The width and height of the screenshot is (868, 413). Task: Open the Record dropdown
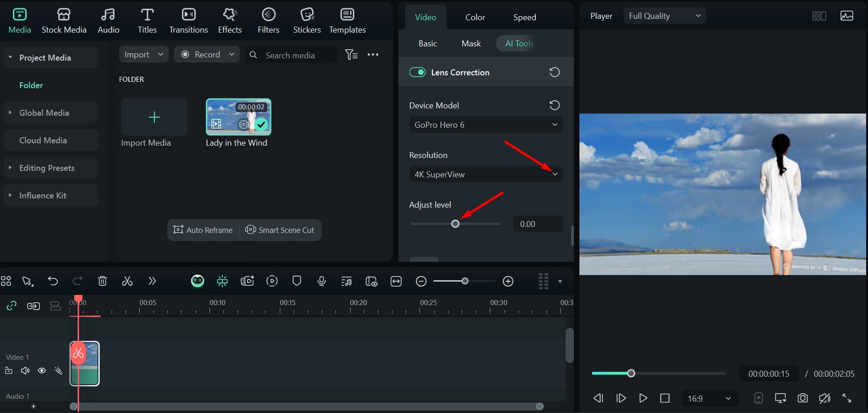point(207,55)
